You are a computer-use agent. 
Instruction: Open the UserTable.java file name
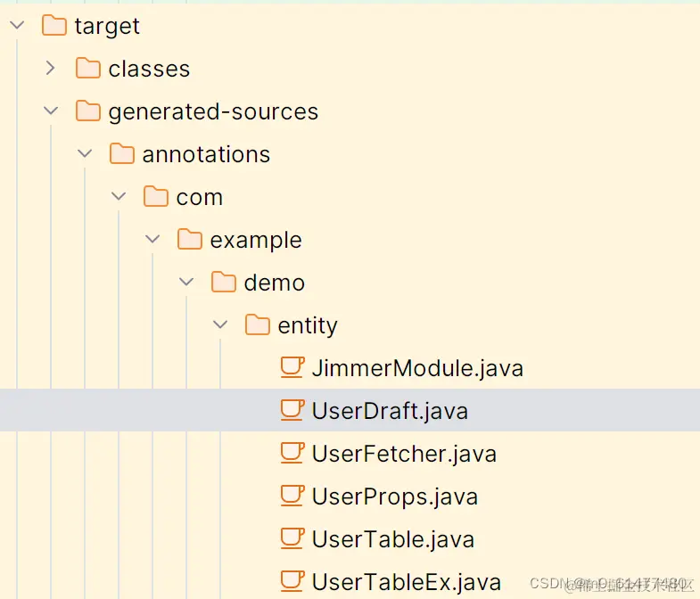coord(393,539)
